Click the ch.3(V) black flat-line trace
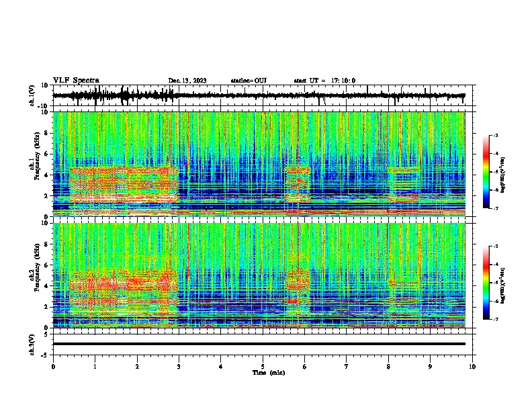The width and height of the screenshot is (532, 411). coord(259,344)
